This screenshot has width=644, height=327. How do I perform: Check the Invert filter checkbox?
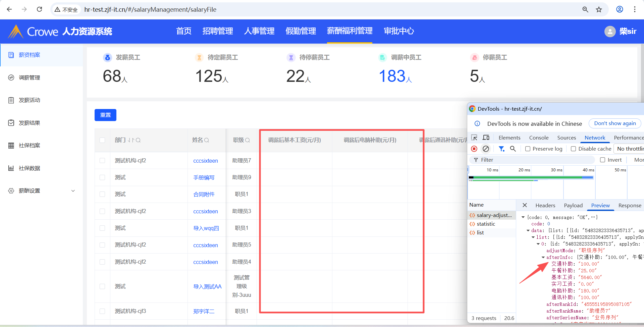[602, 160]
